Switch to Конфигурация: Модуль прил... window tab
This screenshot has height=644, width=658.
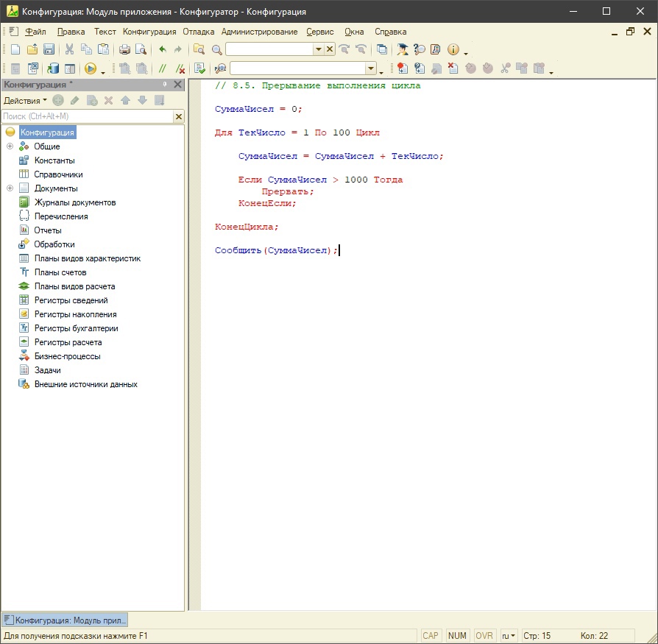pyautogui.click(x=65, y=620)
